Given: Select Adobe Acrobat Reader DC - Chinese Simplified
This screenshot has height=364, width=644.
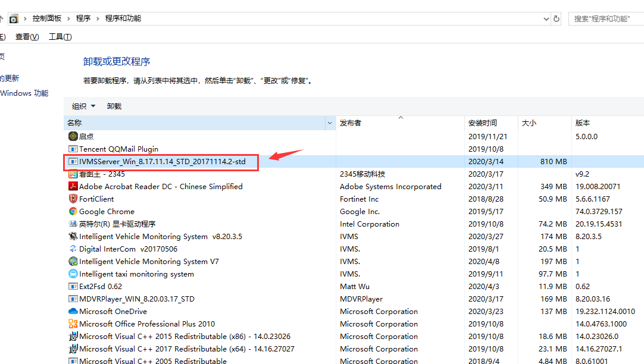Looking at the screenshot, I should click(161, 186).
